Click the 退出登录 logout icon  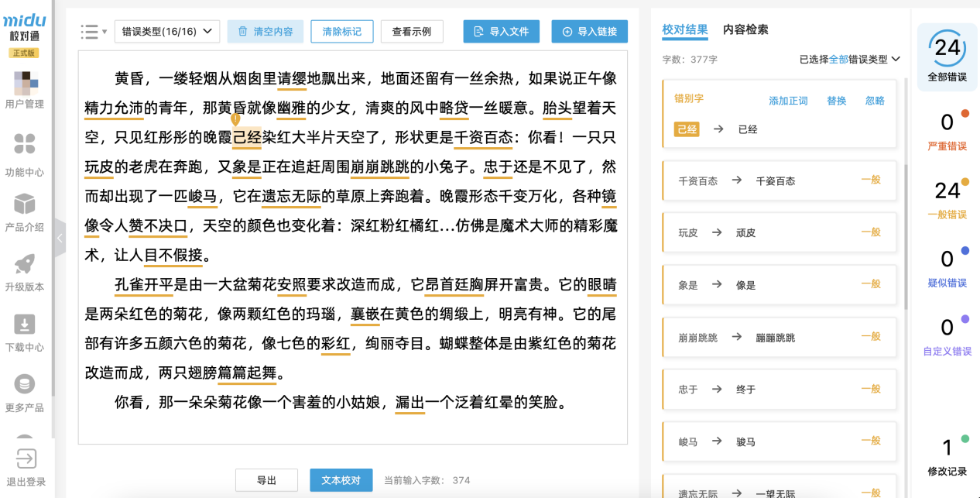pos(26,459)
